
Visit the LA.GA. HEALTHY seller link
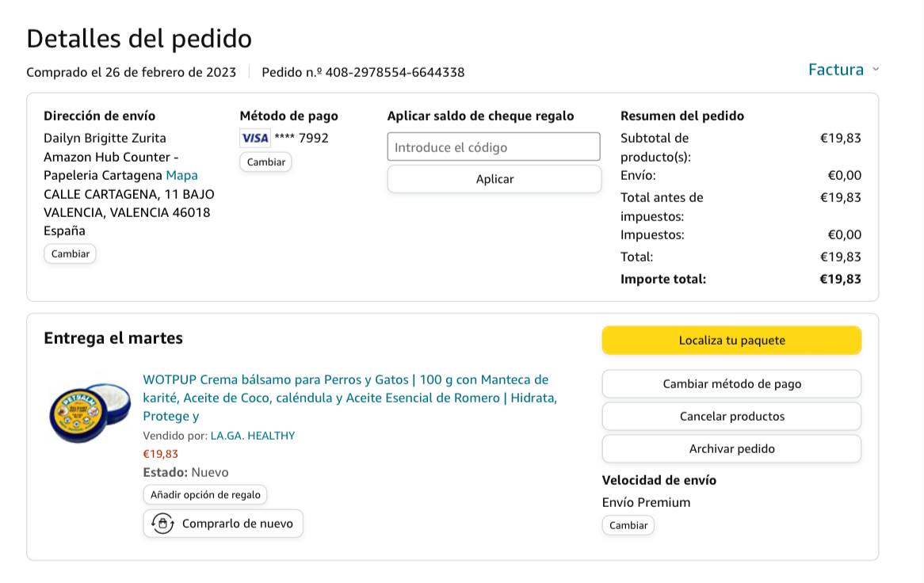[x=252, y=436]
